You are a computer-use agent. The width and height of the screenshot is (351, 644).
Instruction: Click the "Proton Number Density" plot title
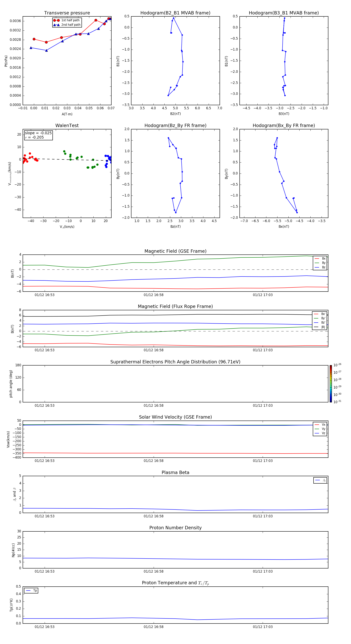pyautogui.click(x=175, y=528)
